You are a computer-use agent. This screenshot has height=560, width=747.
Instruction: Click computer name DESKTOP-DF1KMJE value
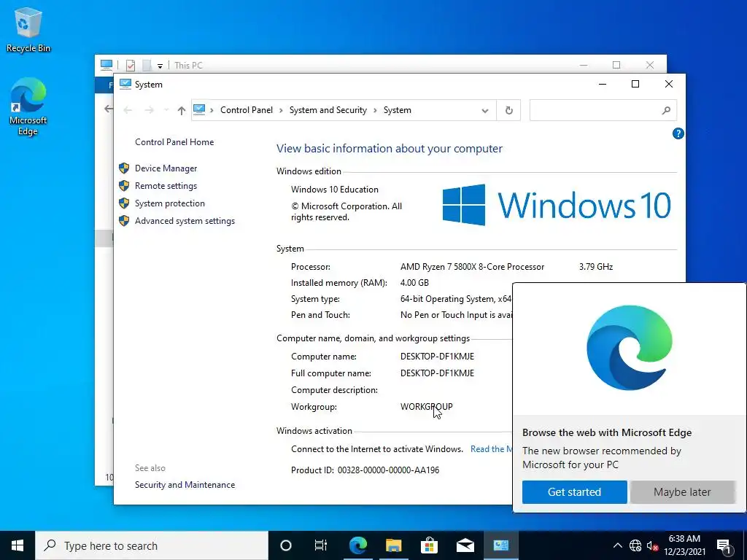coord(438,356)
